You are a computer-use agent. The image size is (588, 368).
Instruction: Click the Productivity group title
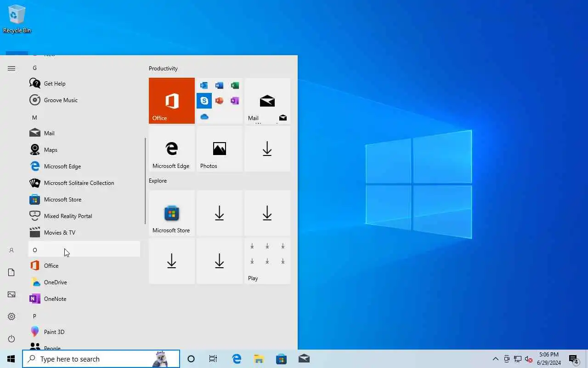163,69
